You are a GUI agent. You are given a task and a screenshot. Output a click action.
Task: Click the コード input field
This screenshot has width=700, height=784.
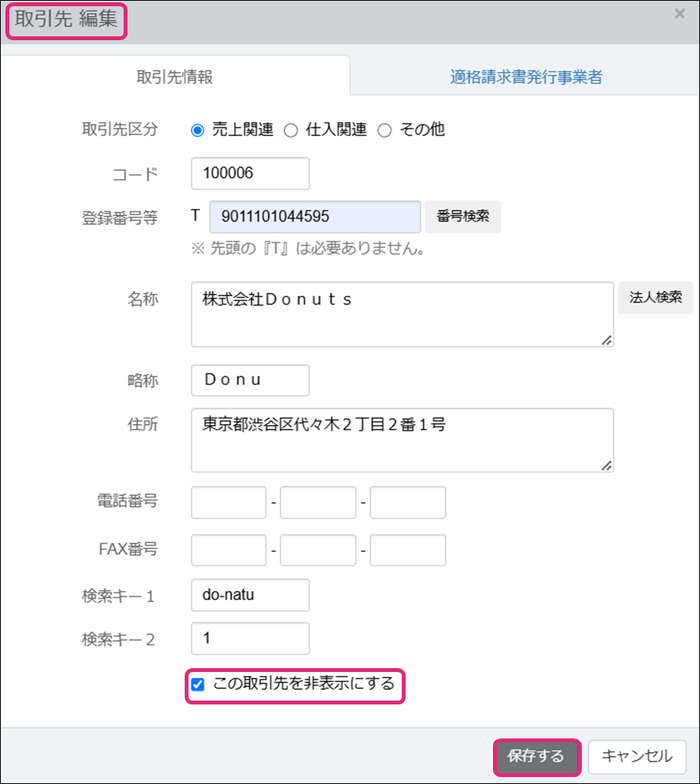coord(250,174)
